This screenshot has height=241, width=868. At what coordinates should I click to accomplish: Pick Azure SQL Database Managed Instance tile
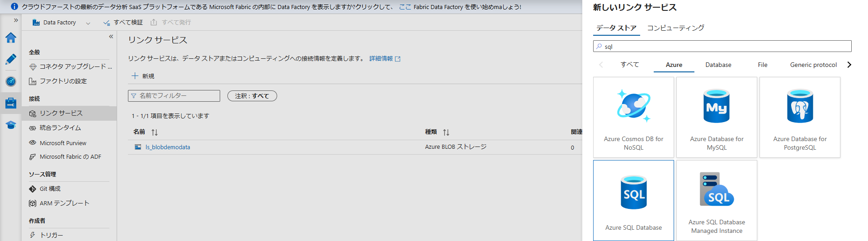coord(717,200)
